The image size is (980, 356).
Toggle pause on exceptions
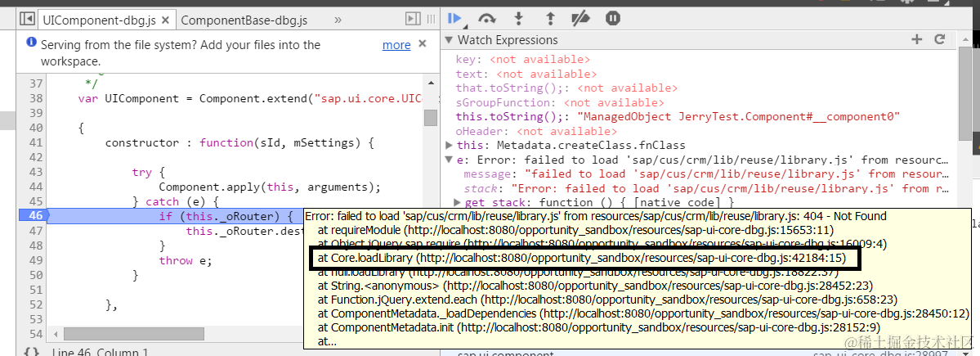click(613, 19)
